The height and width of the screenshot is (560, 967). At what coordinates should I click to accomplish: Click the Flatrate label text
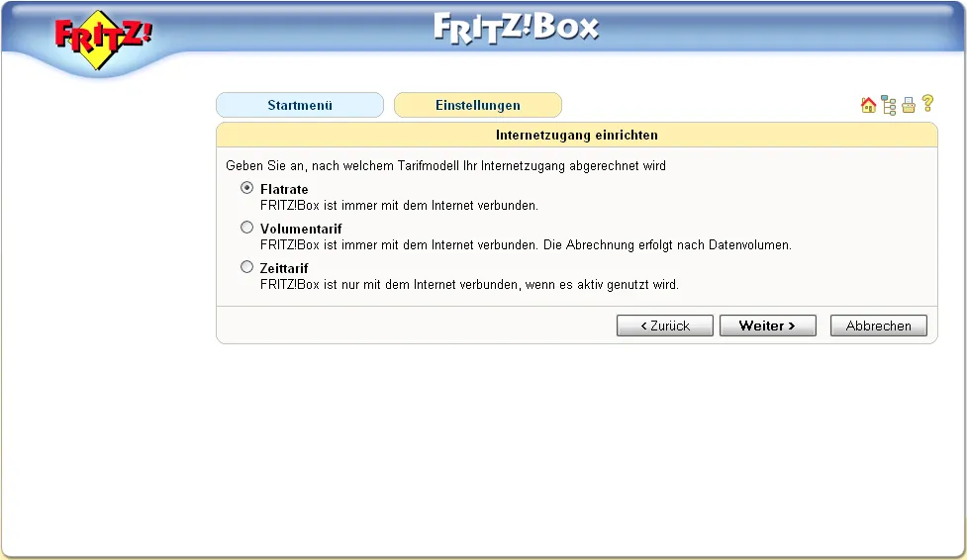pos(284,189)
